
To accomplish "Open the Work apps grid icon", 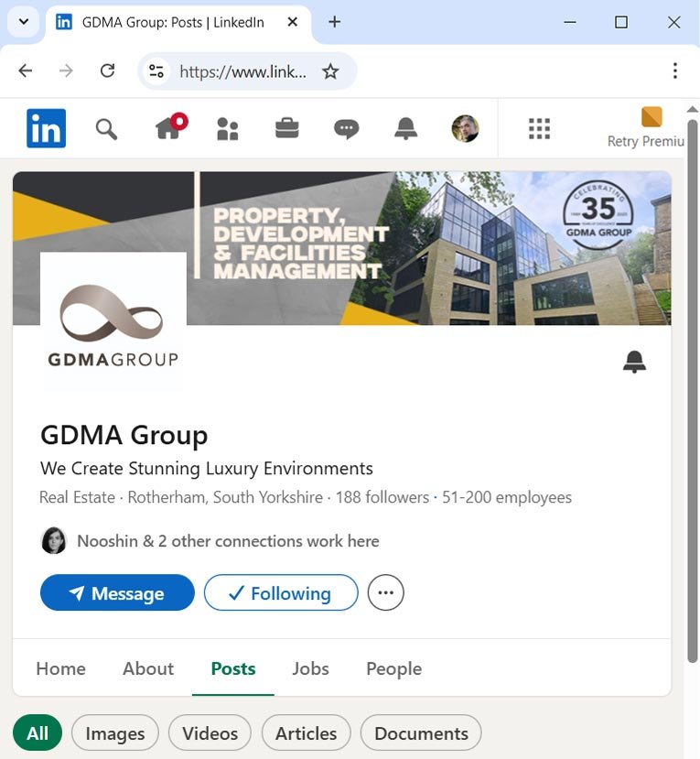I will click(539, 129).
